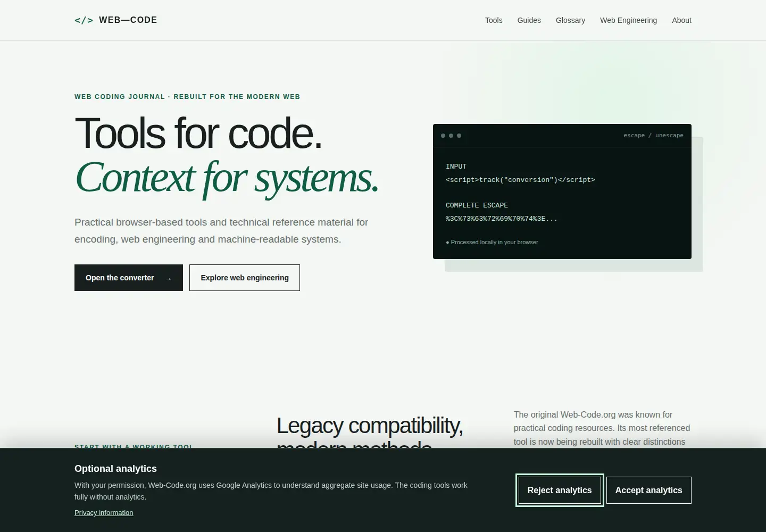Click the WEB—CODE site logo
The width and height of the screenshot is (766, 532).
116,20
